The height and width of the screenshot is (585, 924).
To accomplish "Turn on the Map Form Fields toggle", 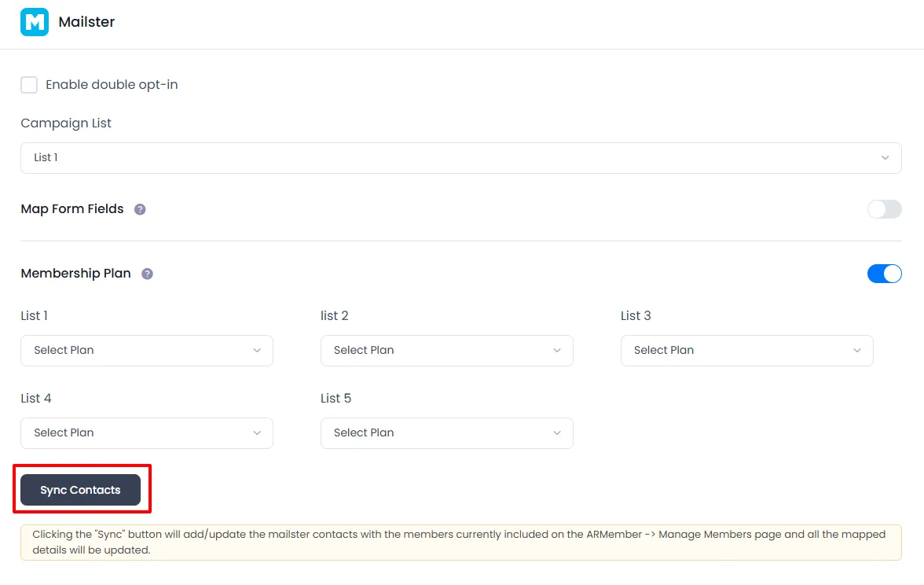I will [x=884, y=209].
